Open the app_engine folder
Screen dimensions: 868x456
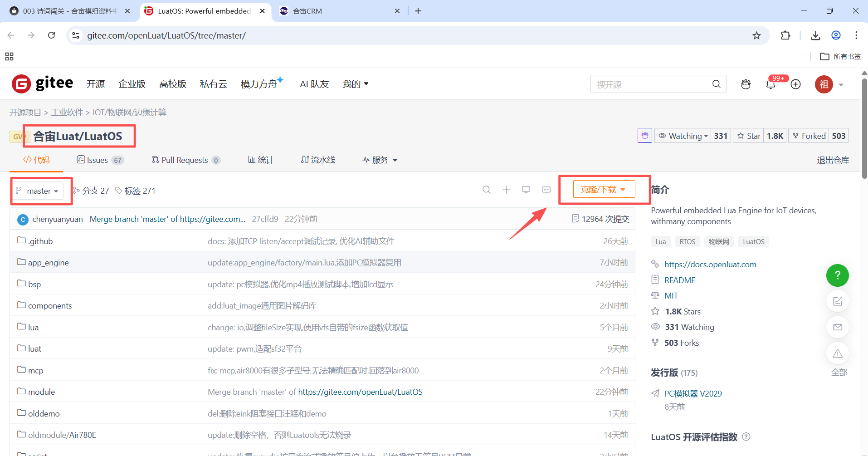tap(49, 262)
